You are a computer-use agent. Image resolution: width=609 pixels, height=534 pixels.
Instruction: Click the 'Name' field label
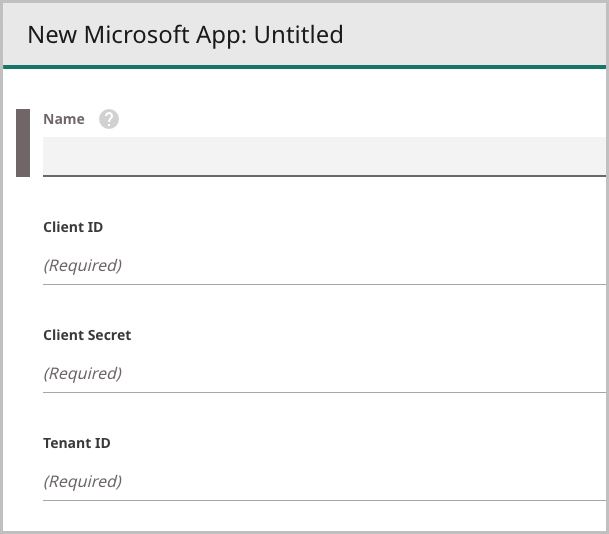tap(64, 119)
